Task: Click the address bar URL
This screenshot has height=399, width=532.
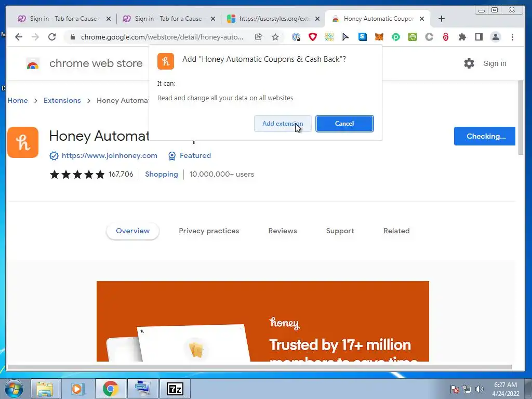Action: click(162, 37)
